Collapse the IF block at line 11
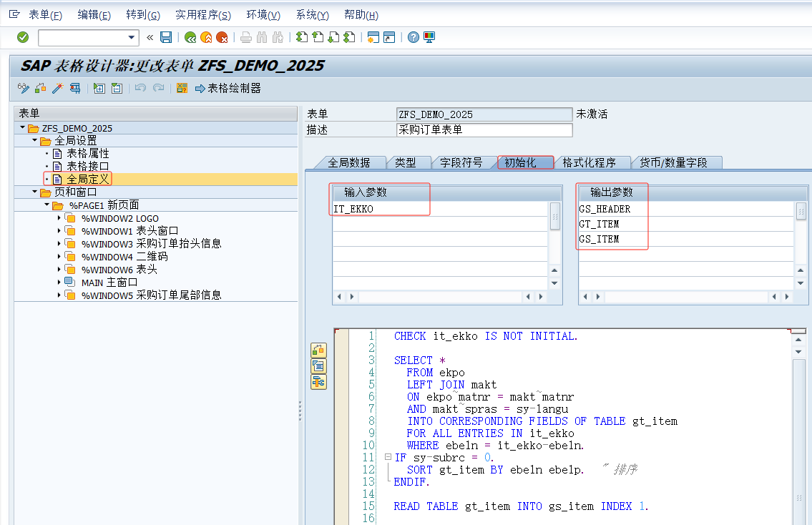 [388, 457]
